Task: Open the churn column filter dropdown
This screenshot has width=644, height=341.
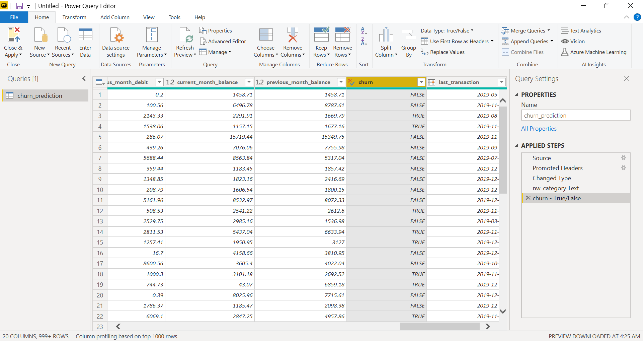Action: coord(421,82)
